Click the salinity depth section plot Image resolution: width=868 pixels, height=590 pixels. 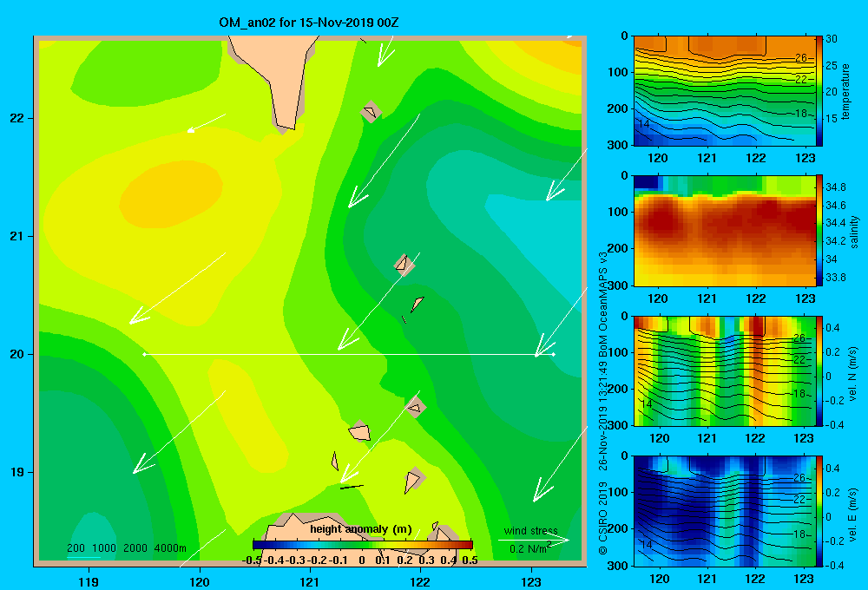click(725, 231)
